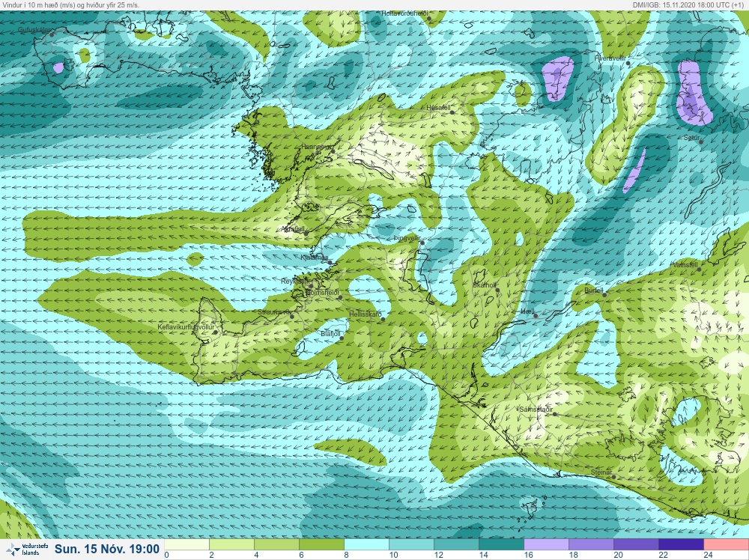Click the 16–18 m/s light purple legend swatch
Image resolution: width=749 pixels, height=560 pixels.
coord(546,545)
